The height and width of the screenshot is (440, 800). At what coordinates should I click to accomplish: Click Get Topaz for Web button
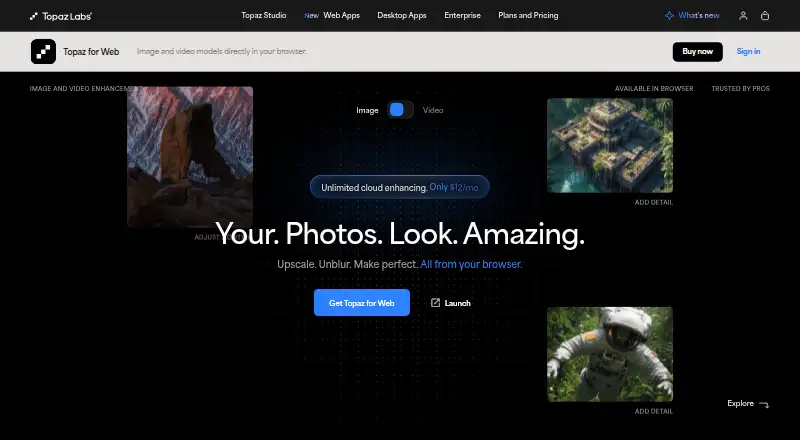[x=362, y=303]
